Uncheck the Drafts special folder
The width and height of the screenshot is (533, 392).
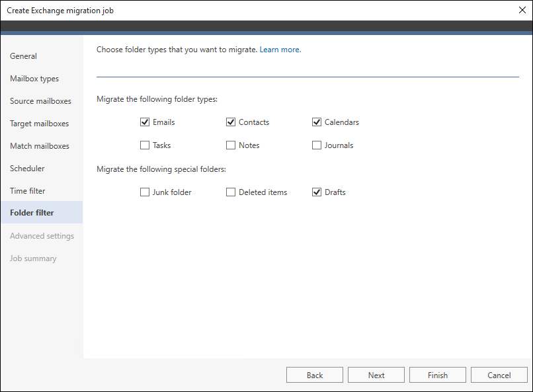(317, 192)
